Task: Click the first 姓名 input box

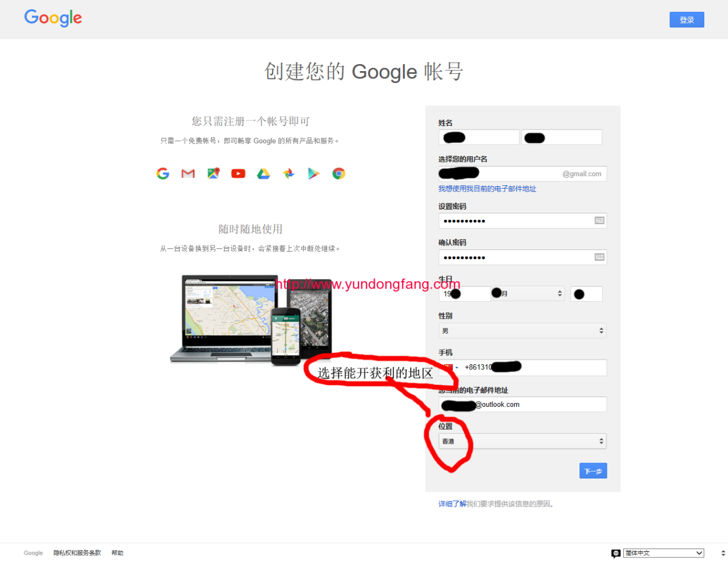Action: point(479,137)
